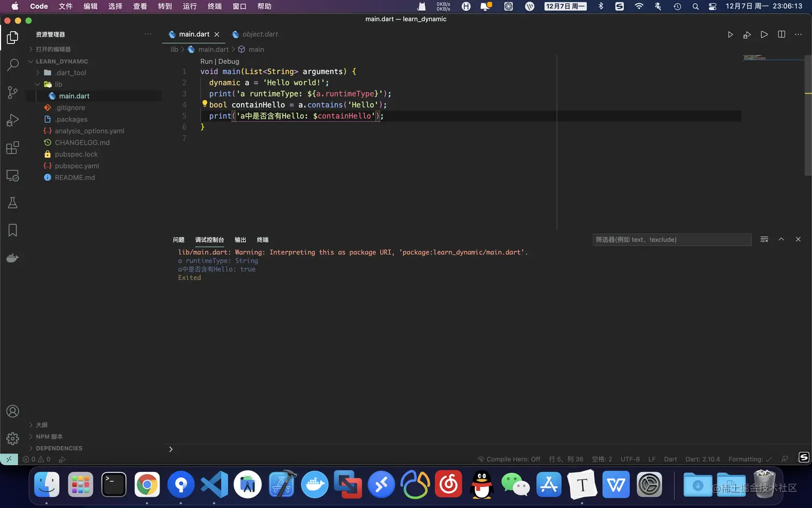Open the Bookmarks view in activity bar
812x508 pixels.
point(12,231)
